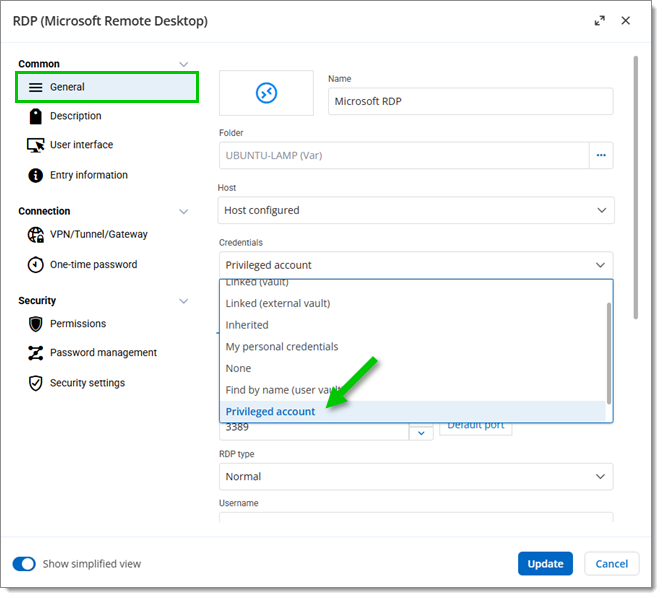The height and width of the screenshot is (598, 662).
Task: Open the VPN/Tunnel/Gateway settings
Action: (98, 234)
